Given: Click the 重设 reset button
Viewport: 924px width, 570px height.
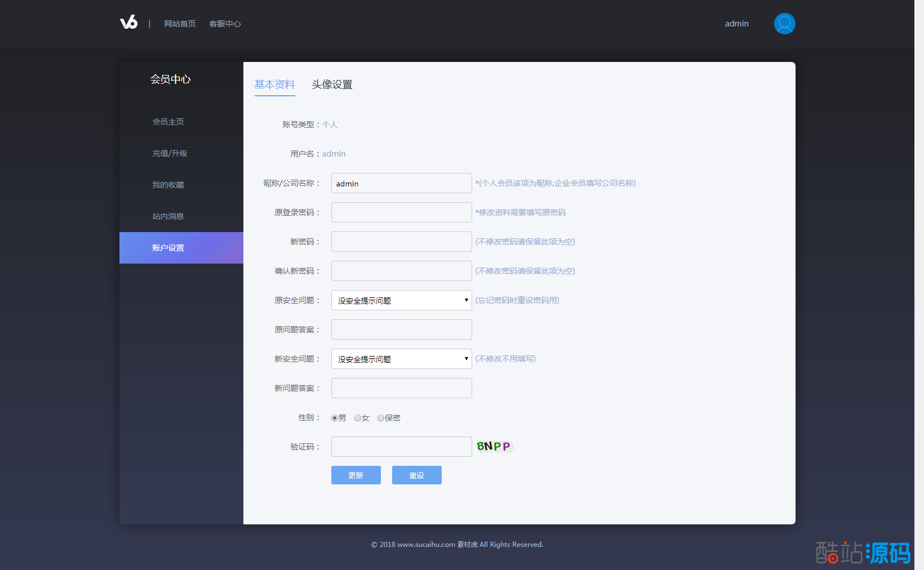Looking at the screenshot, I should pos(416,475).
